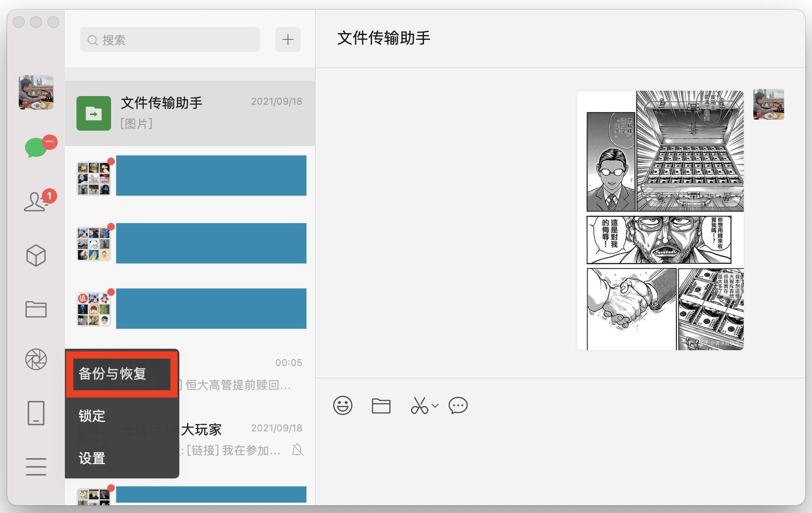Open the chat history bubble icon

pos(458,406)
